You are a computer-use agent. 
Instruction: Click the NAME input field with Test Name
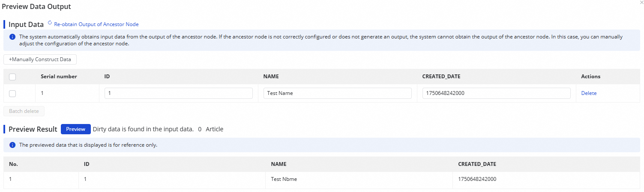coord(337,93)
